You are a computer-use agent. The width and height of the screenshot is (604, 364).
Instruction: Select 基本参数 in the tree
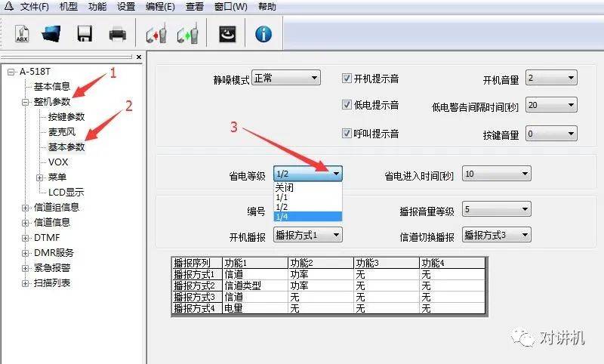pyautogui.click(x=66, y=147)
